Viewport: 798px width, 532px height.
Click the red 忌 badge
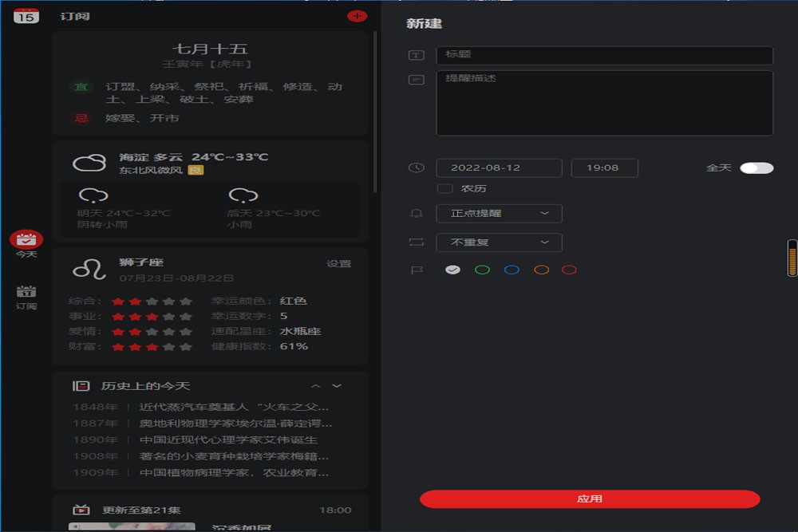[81, 119]
